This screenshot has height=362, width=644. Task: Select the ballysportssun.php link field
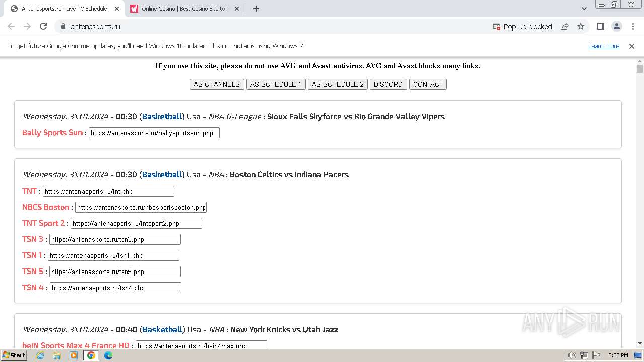[x=154, y=133]
